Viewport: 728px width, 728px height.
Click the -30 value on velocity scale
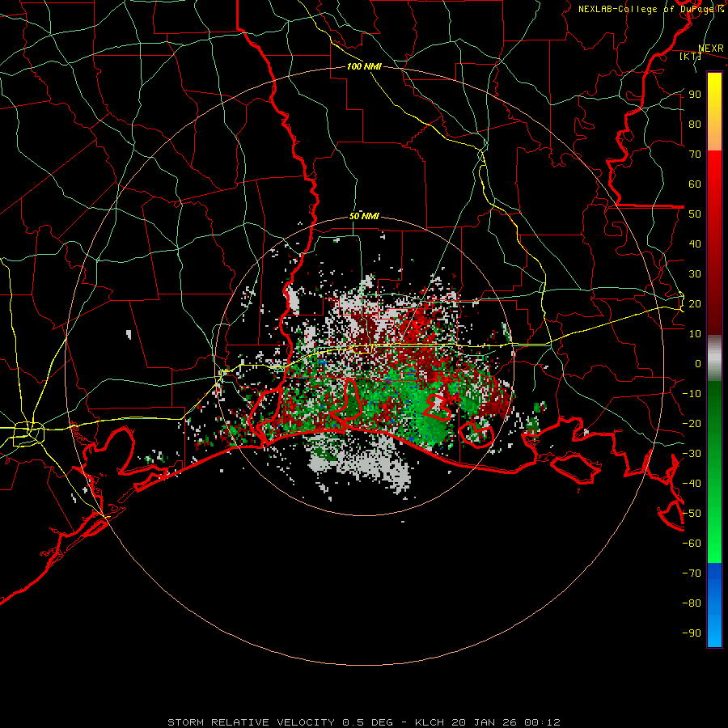pyautogui.click(x=692, y=454)
